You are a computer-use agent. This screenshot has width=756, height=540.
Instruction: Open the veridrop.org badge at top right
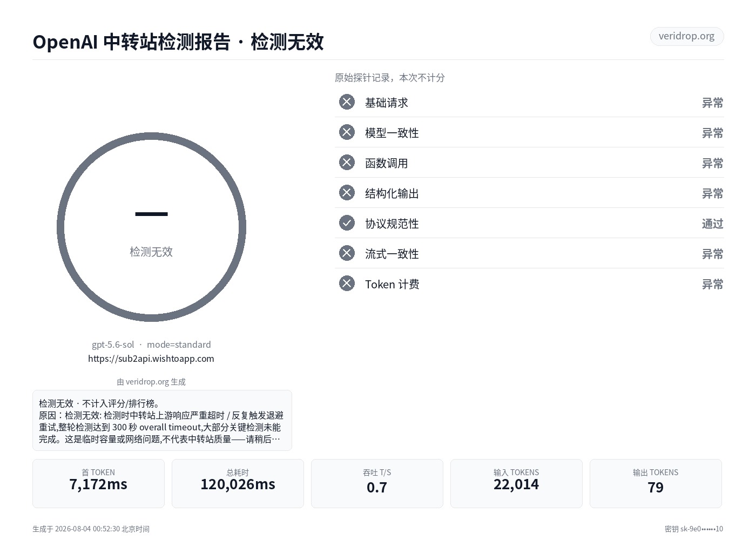[687, 36]
